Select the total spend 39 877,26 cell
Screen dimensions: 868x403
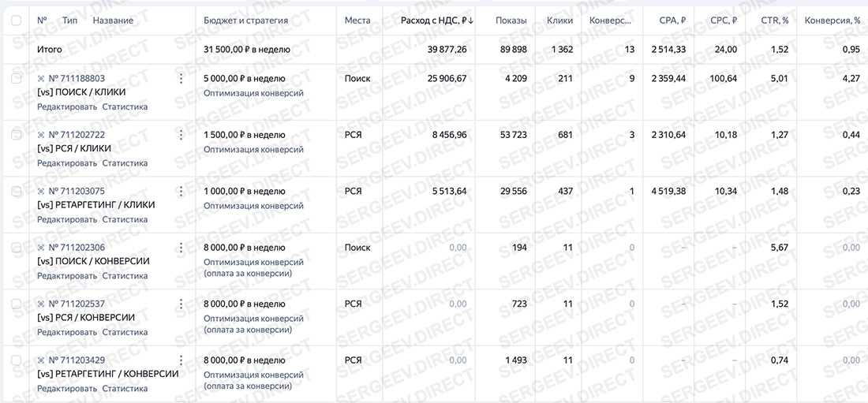click(x=447, y=50)
